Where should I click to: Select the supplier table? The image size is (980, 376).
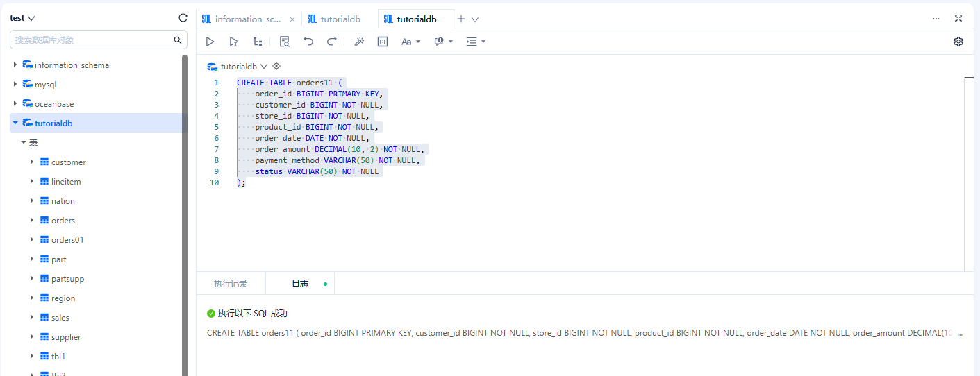(66, 337)
